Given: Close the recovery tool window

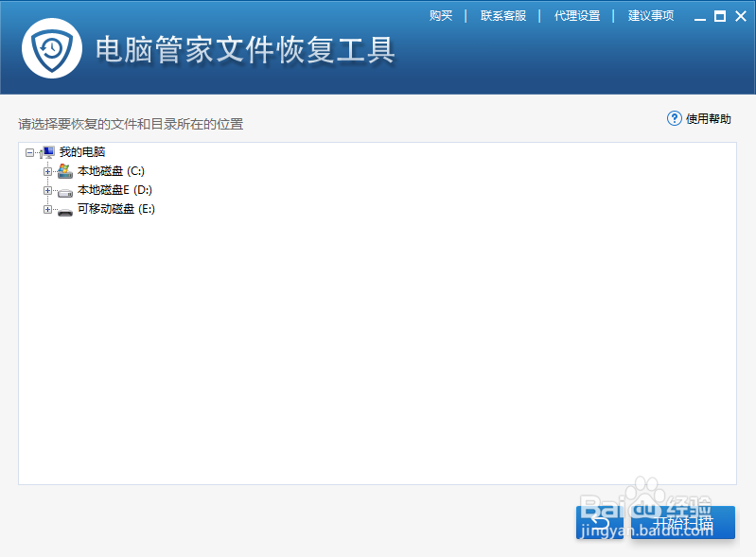Looking at the screenshot, I should [741, 16].
